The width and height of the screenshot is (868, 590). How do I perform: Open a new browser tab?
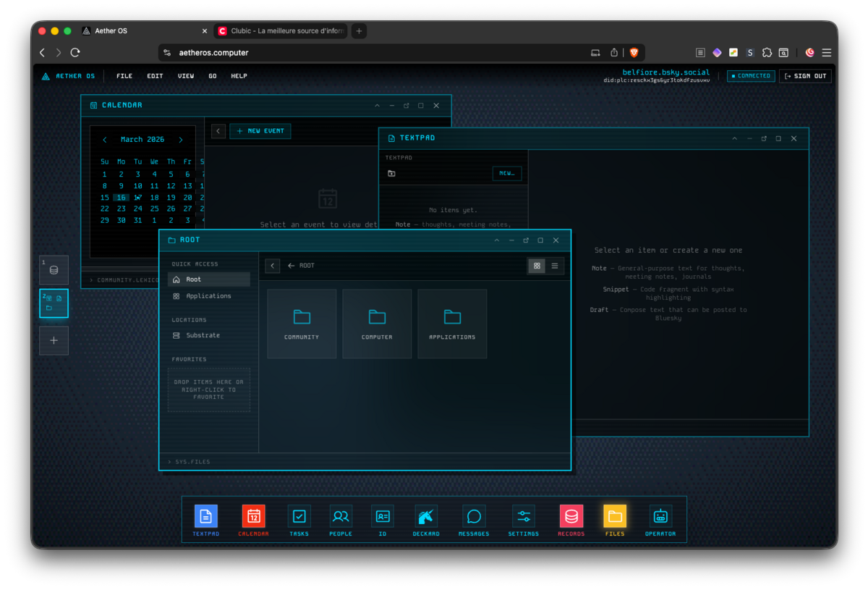click(x=359, y=31)
